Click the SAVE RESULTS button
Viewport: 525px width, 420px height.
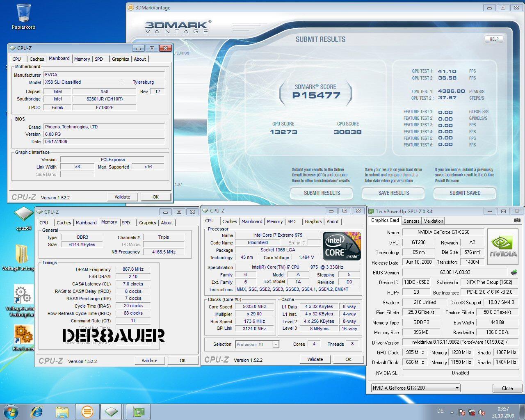point(393,193)
